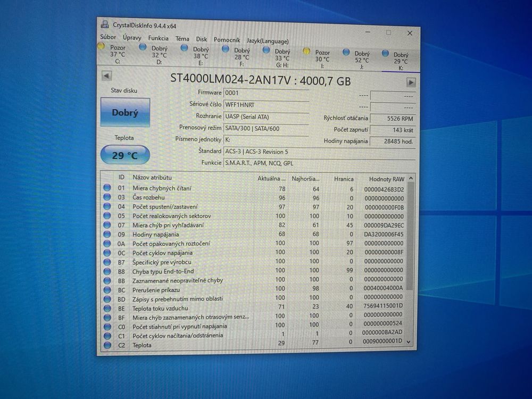The height and width of the screenshot is (399, 532).
Task: Click status icon for attribute 0A
Action: [x=107, y=243]
